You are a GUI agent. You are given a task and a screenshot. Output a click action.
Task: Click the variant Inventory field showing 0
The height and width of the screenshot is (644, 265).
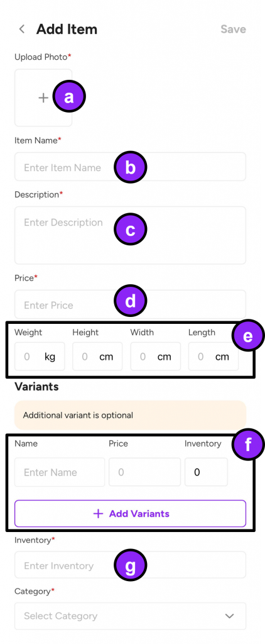(207, 472)
